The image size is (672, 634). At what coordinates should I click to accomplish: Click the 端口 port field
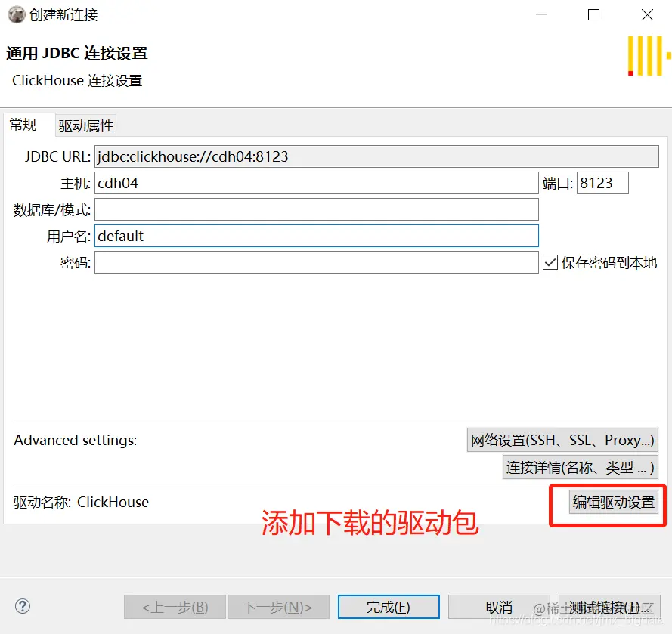pos(602,183)
